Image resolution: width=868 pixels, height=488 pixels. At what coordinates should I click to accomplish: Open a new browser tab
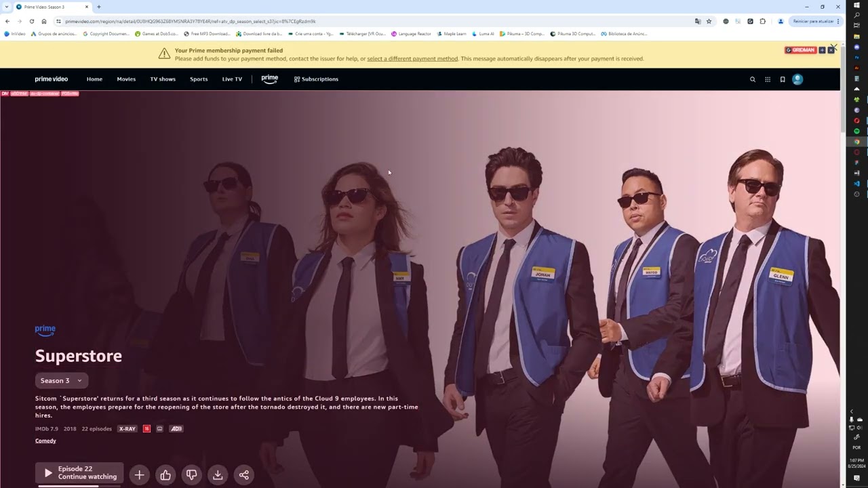point(99,7)
